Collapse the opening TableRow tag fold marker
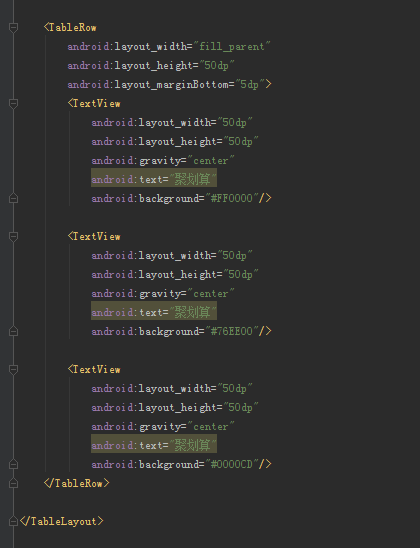 pos(13,27)
